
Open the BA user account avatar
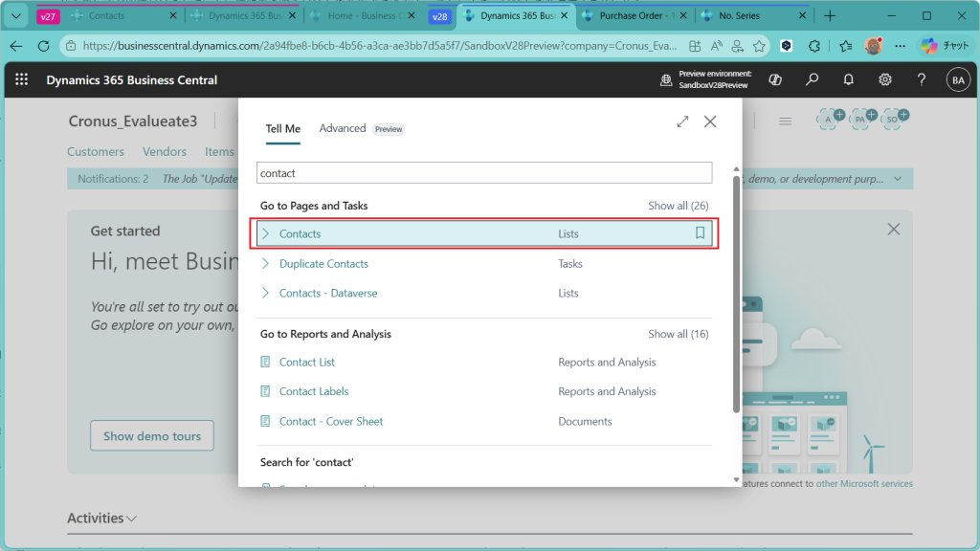tap(958, 80)
